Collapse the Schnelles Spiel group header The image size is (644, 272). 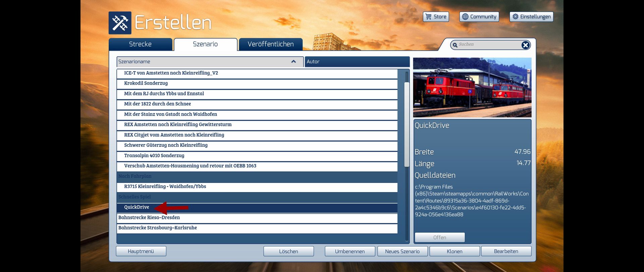(135, 197)
